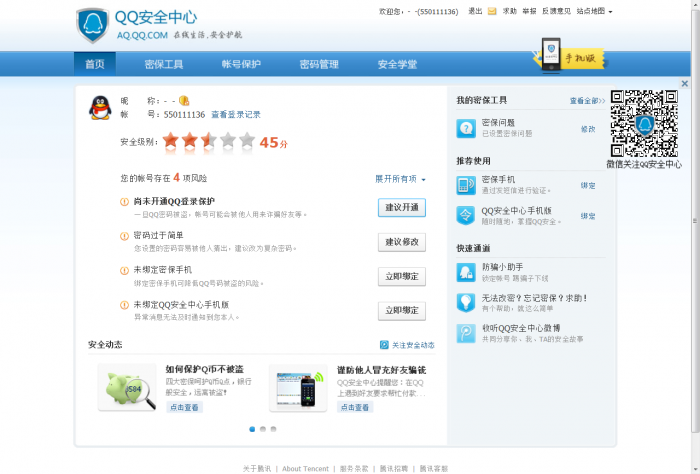Click warning icon beside 未绑定密保手机
The image size is (700, 474).
(x=125, y=270)
